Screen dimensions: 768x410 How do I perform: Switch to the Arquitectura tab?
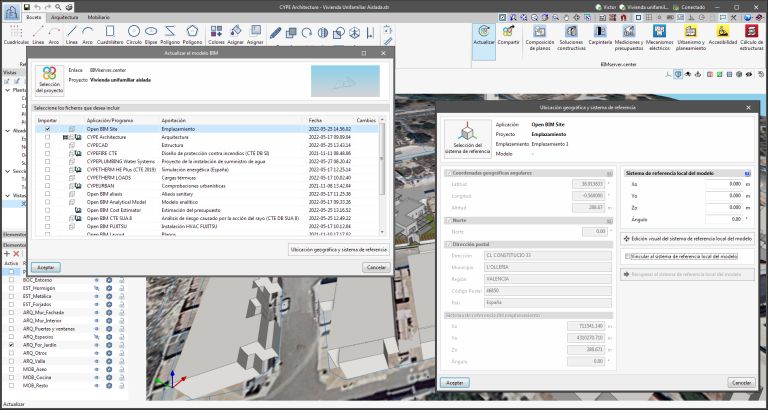tap(64, 17)
